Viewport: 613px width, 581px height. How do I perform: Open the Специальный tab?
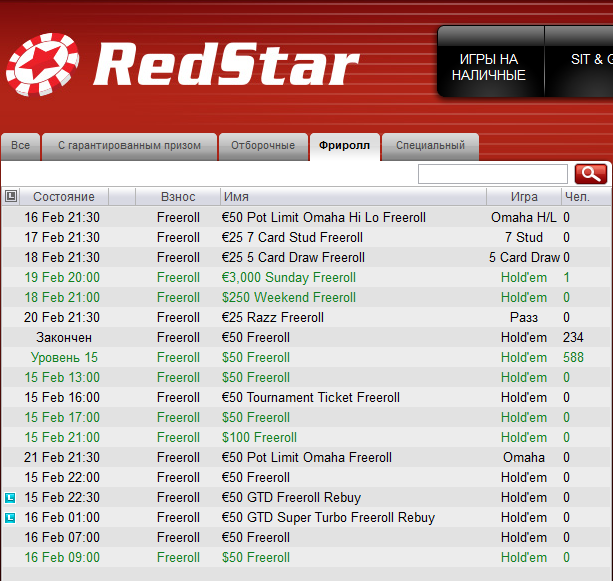coord(430,146)
